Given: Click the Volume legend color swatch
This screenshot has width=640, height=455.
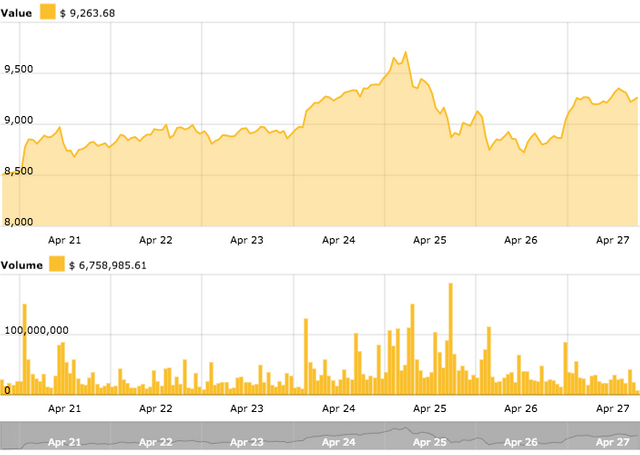Looking at the screenshot, I should [57, 264].
